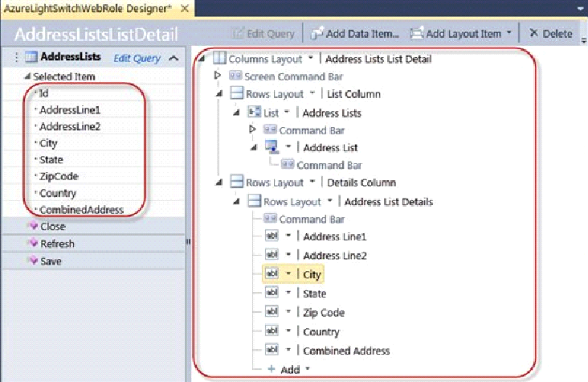Open the Edit Query link beside AddressLists
Image resolution: width=588 pixels, height=382 pixels.
137,59
